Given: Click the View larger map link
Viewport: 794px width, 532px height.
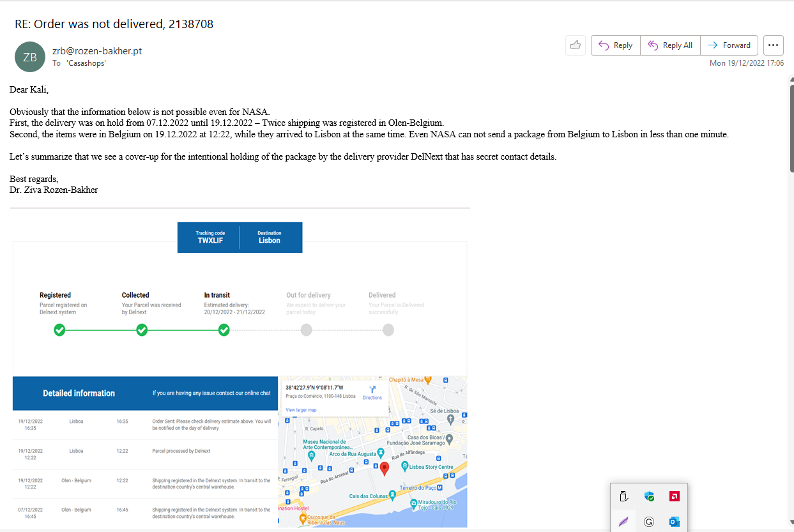Looking at the screenshot, I should click(301, 409).
